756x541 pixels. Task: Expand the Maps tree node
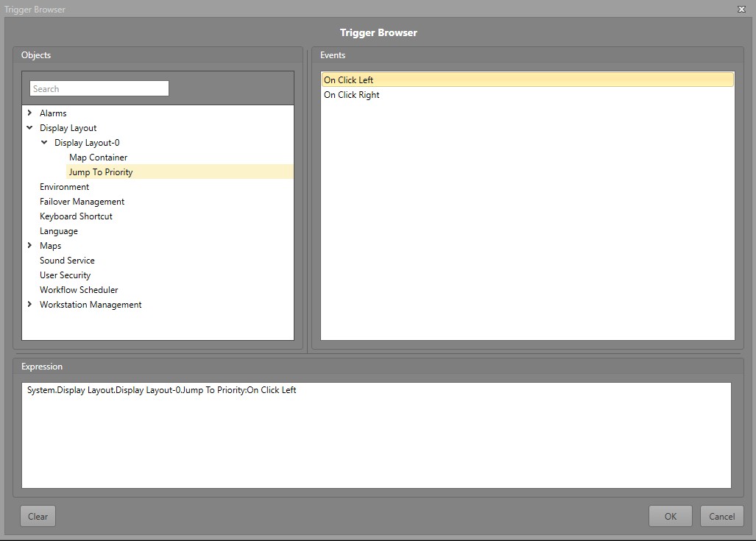pyautogui.click(x=29, y=246)
